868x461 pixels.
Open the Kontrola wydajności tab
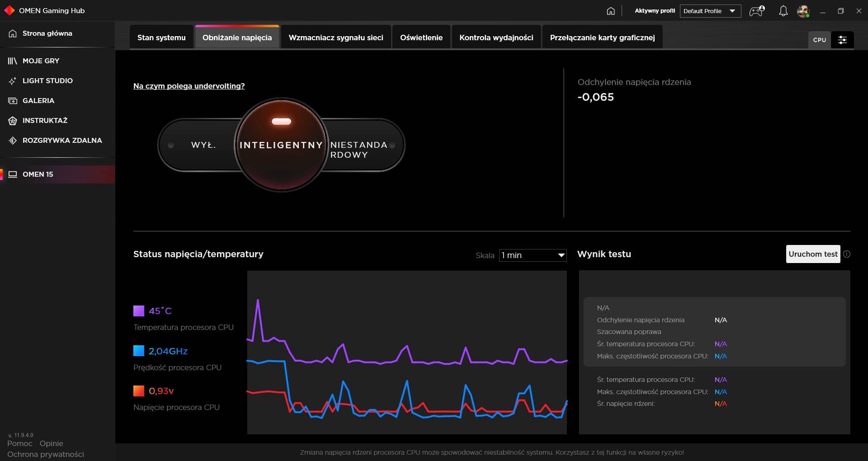[x=496, y=38]
